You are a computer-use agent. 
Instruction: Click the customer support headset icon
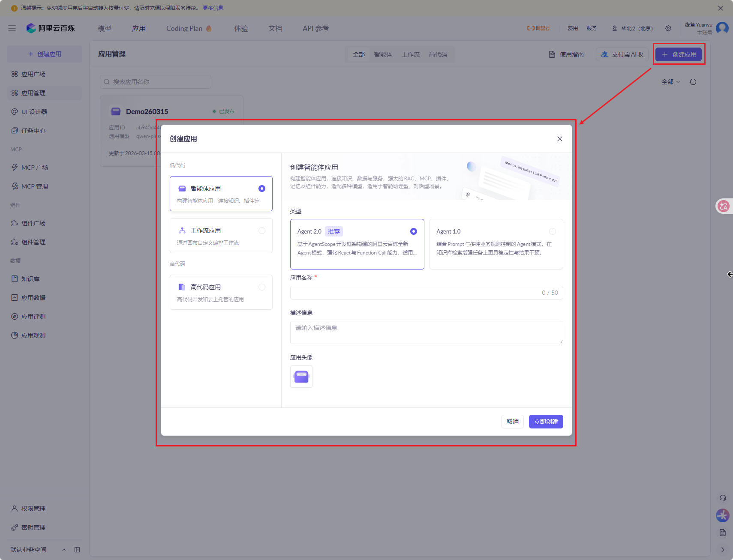click(x=723, y=498)
